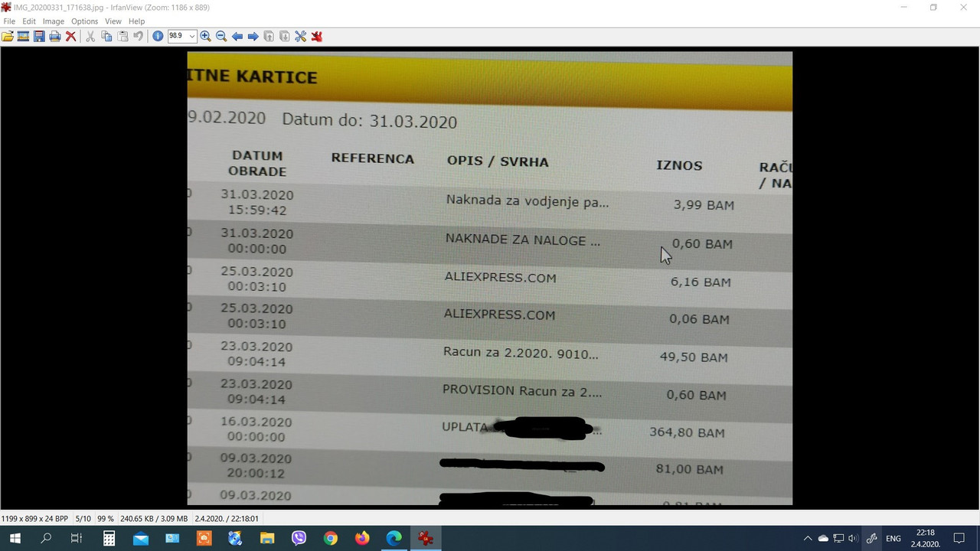Screen dimensions: 980x551
Task: Open the File menu
Action: [9, 21]
